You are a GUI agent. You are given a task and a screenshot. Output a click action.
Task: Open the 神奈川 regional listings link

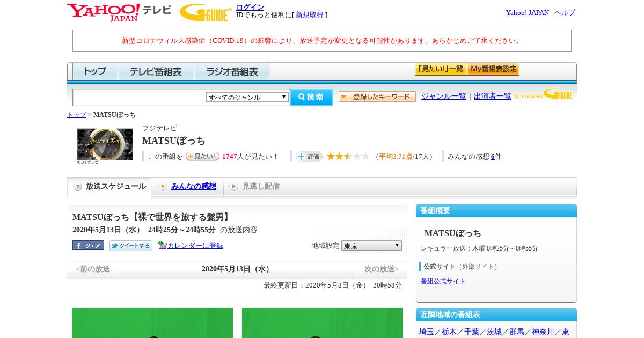543,332
